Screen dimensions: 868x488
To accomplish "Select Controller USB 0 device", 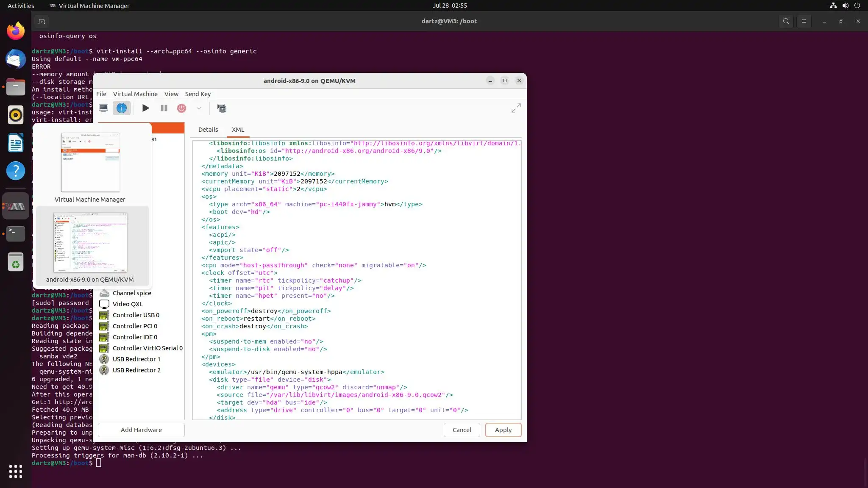I will 136,315.
